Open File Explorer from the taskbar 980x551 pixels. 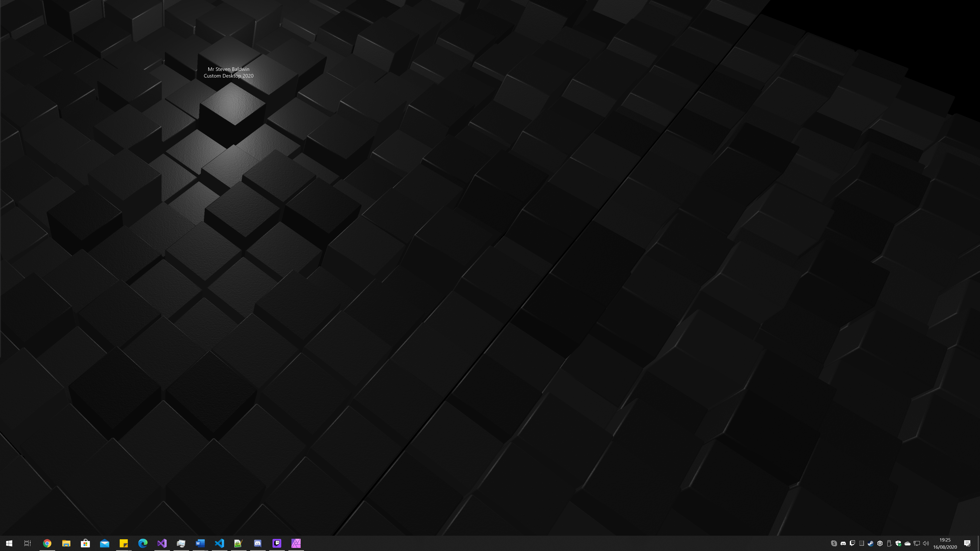pos(66,543)
